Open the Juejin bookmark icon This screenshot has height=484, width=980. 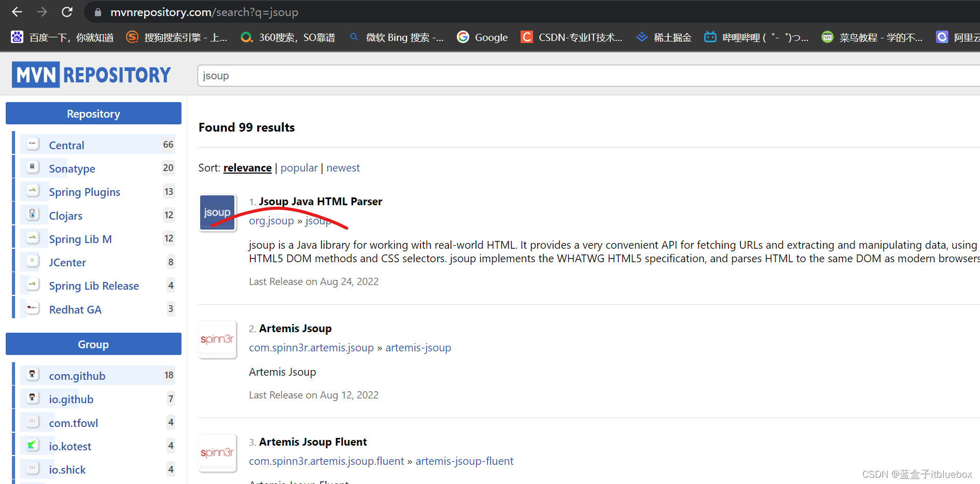[642, 37]
